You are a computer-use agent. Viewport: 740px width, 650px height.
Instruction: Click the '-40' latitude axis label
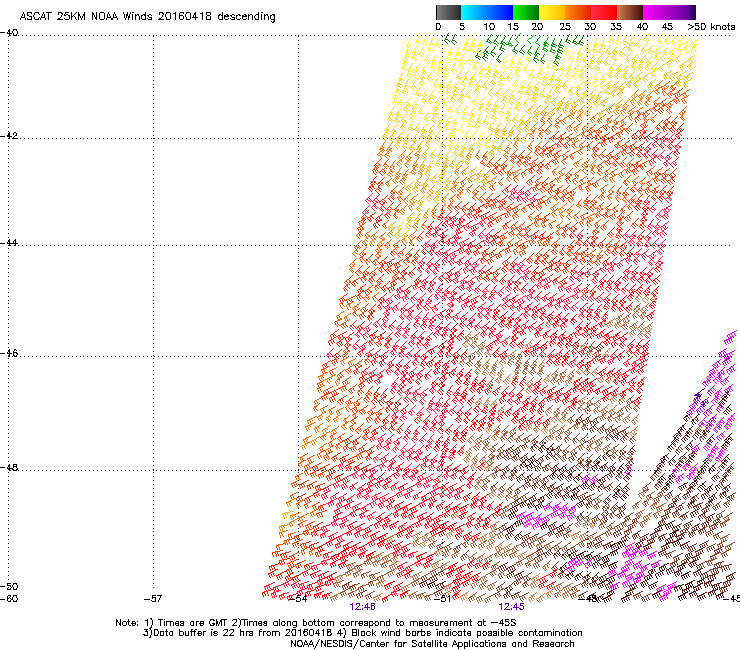coord(9,33)
